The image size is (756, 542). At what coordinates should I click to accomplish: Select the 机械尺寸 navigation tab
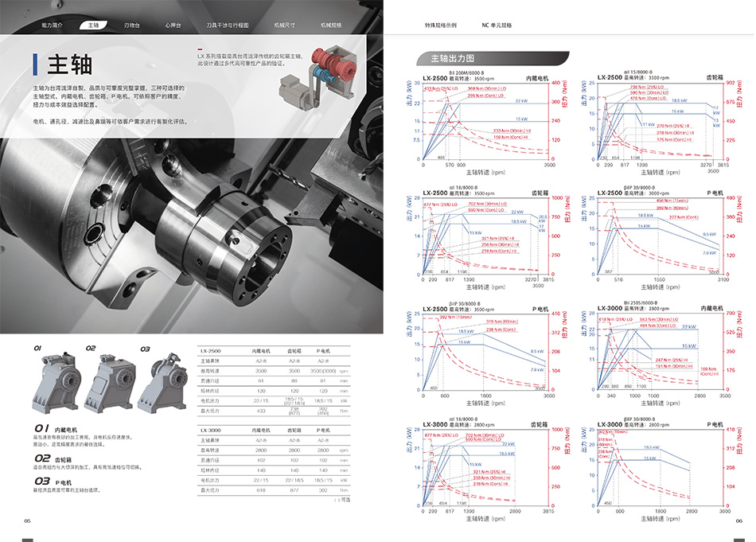click(x=284, y=25)
